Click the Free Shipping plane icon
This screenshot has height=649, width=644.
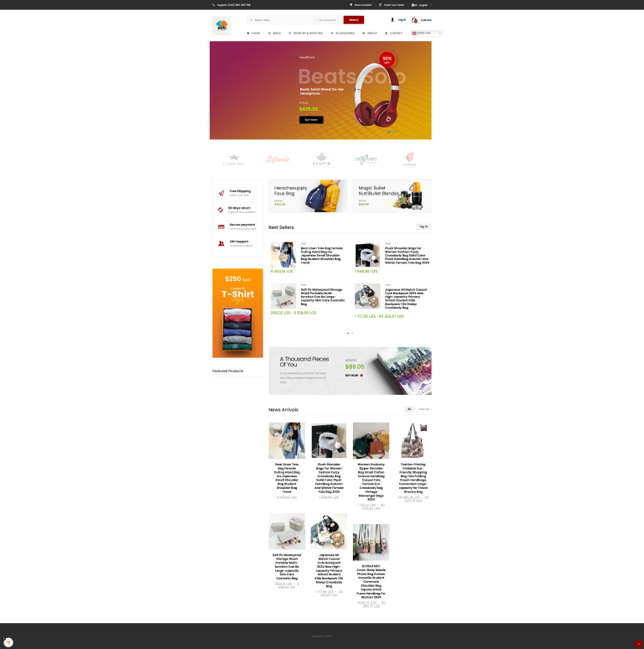click(221, 194)
